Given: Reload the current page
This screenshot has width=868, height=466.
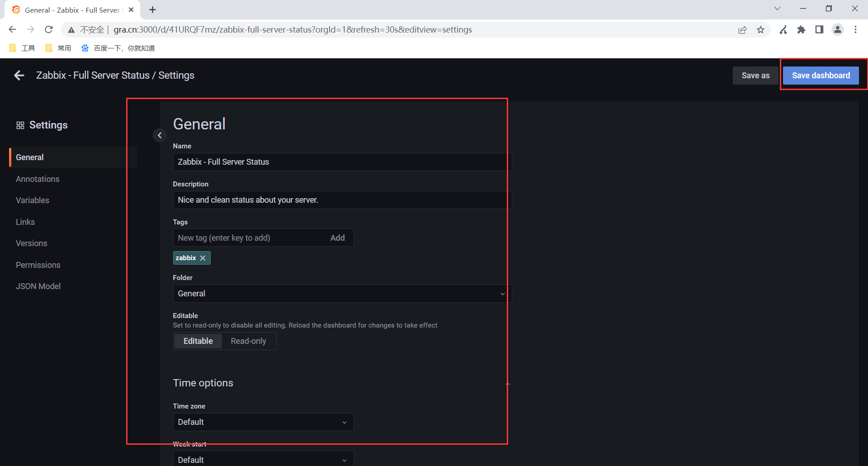Looking at the screenshot, I should pyautogui.click(x=49, y=29).
